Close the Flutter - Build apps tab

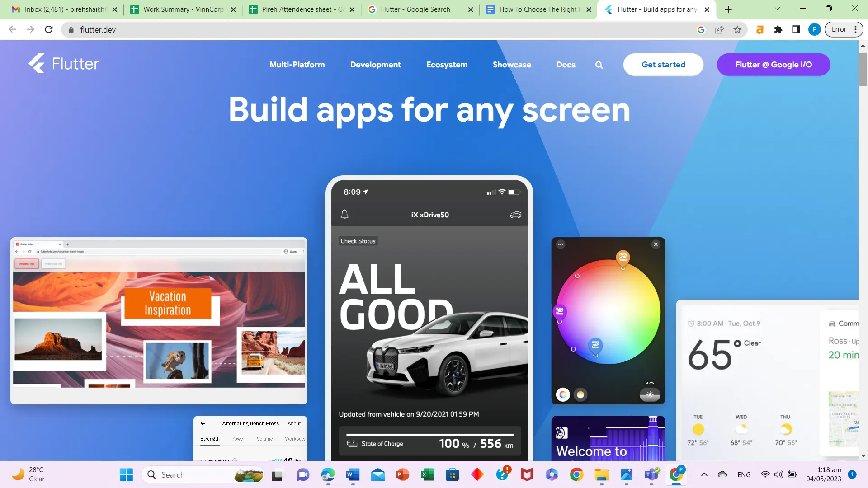point(707,9)
